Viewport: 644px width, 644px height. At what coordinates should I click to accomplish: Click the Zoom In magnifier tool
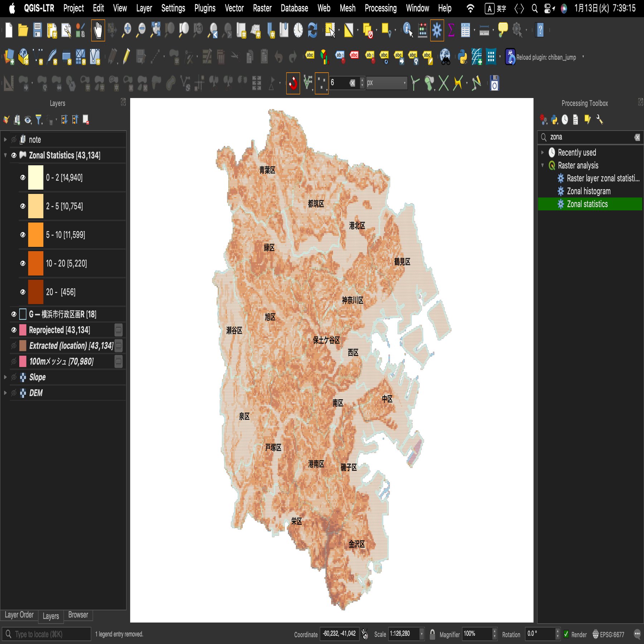(x=126, y=30)
